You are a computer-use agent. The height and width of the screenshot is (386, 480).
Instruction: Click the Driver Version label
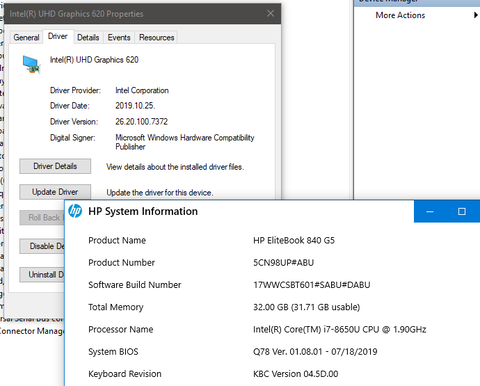point(74,122)
